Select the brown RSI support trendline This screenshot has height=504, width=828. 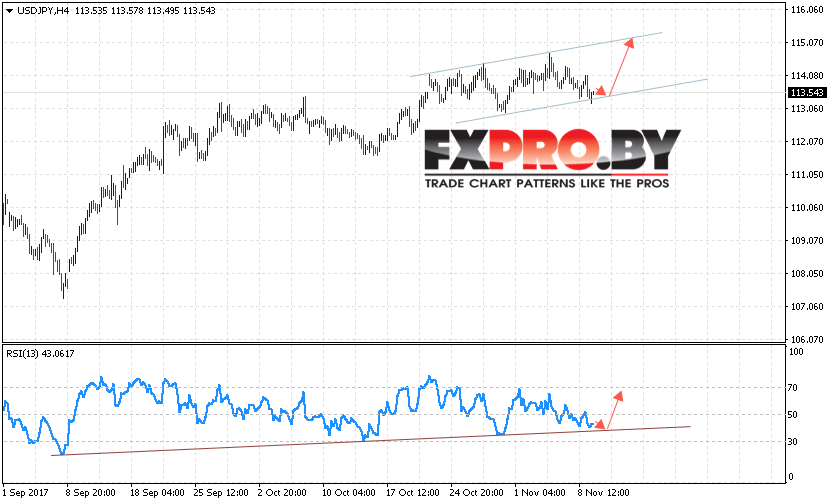[x=371, y=441]
